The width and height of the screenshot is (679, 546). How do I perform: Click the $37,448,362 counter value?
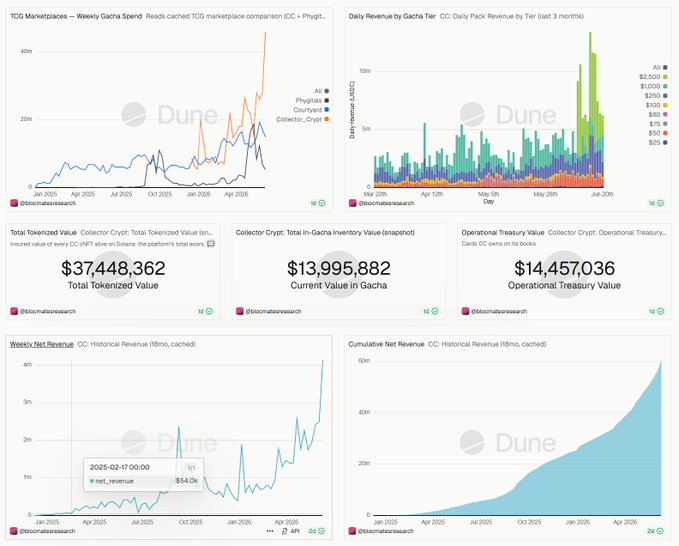point(113,268)
